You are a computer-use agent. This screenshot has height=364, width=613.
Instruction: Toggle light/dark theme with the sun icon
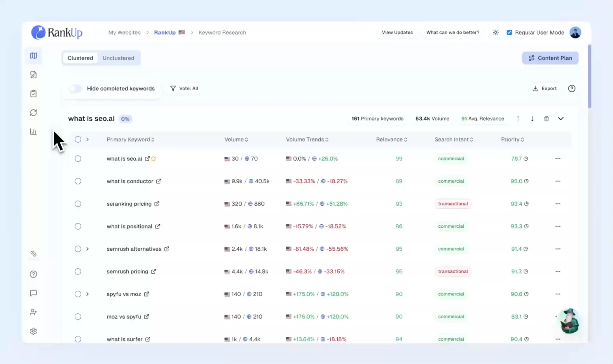coord(496,33)
